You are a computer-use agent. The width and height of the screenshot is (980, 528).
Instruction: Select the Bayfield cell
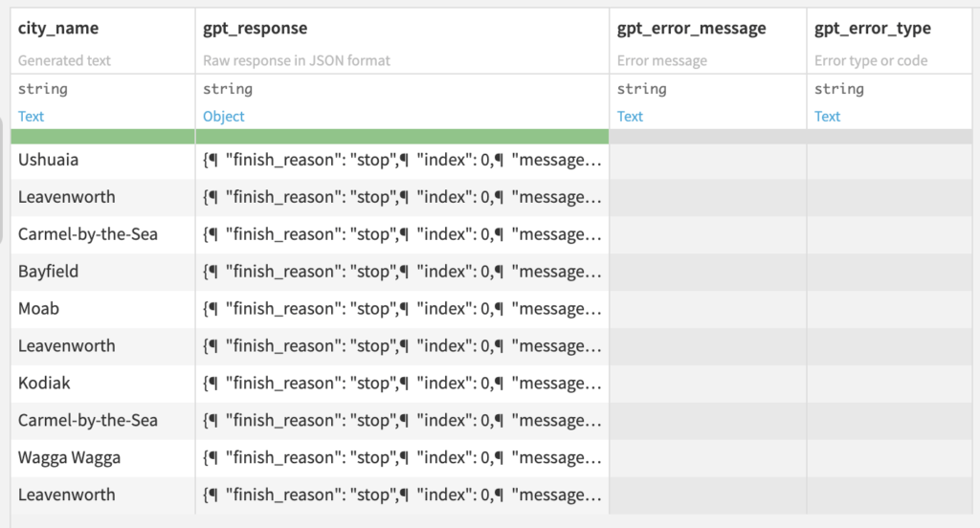pos(49,272)
